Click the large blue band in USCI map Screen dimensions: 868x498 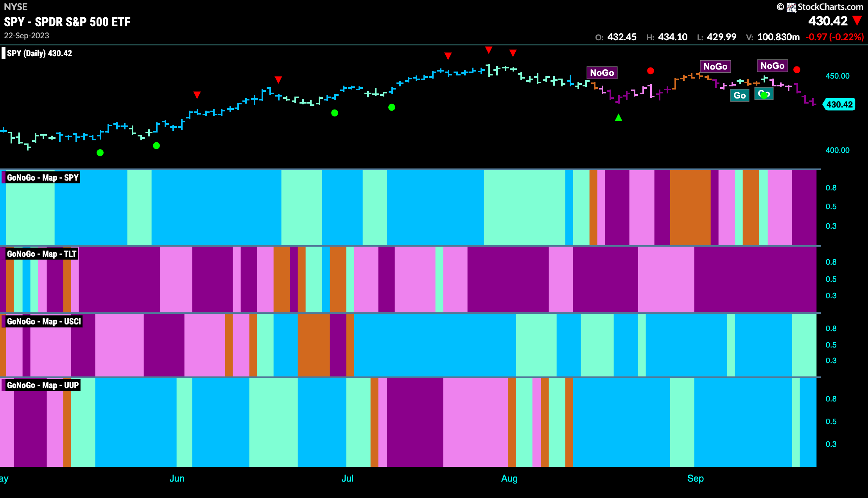tap(435, 345)
